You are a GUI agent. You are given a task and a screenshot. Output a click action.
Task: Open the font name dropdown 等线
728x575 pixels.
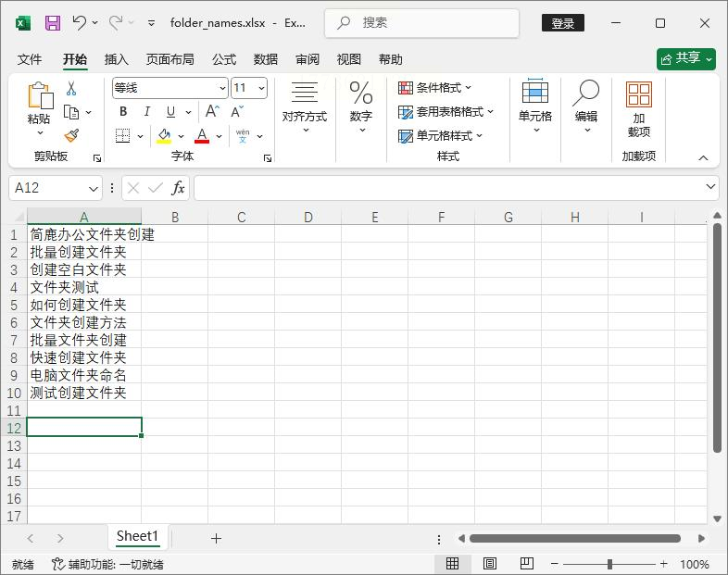(x=170, y=88)
